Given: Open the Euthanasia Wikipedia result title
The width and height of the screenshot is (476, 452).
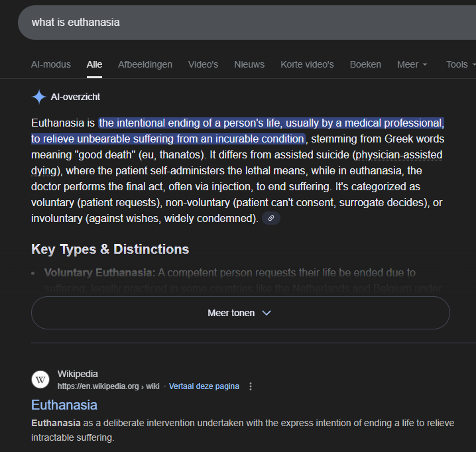Looking at the screenshot, I should tap(64, 404).
